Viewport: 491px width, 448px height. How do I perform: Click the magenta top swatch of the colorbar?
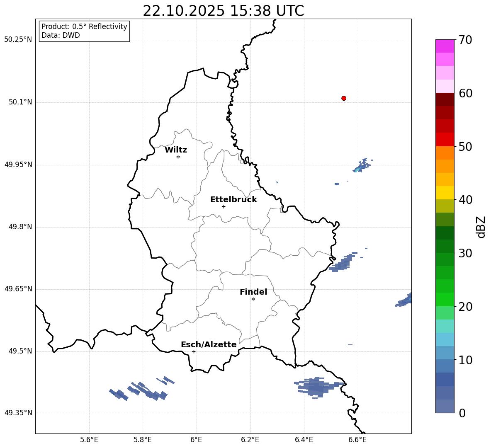pyautogui.click(x=445, y=46)
